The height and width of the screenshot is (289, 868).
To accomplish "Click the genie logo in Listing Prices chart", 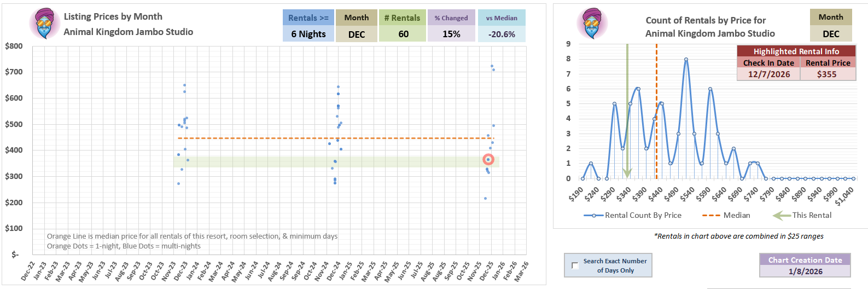I will (45, 24).
